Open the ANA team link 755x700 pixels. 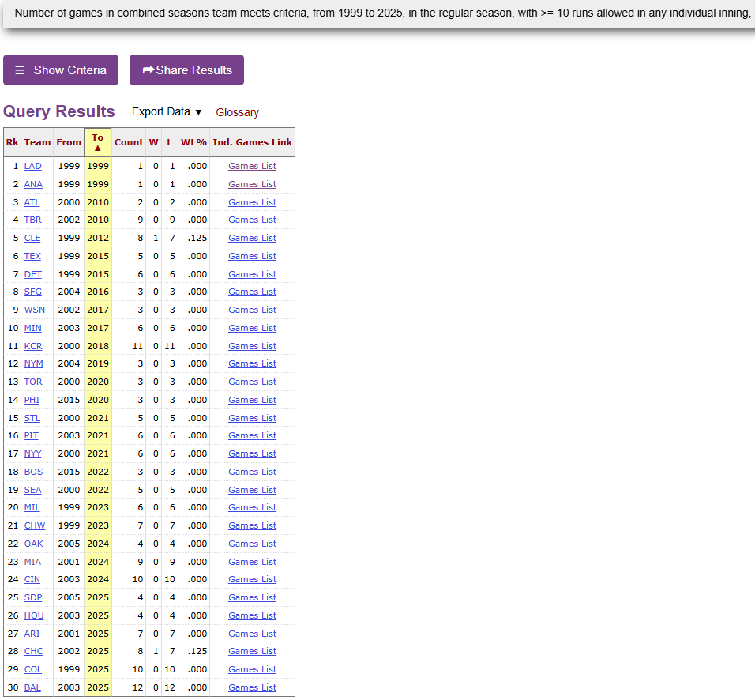coord(33,185)
